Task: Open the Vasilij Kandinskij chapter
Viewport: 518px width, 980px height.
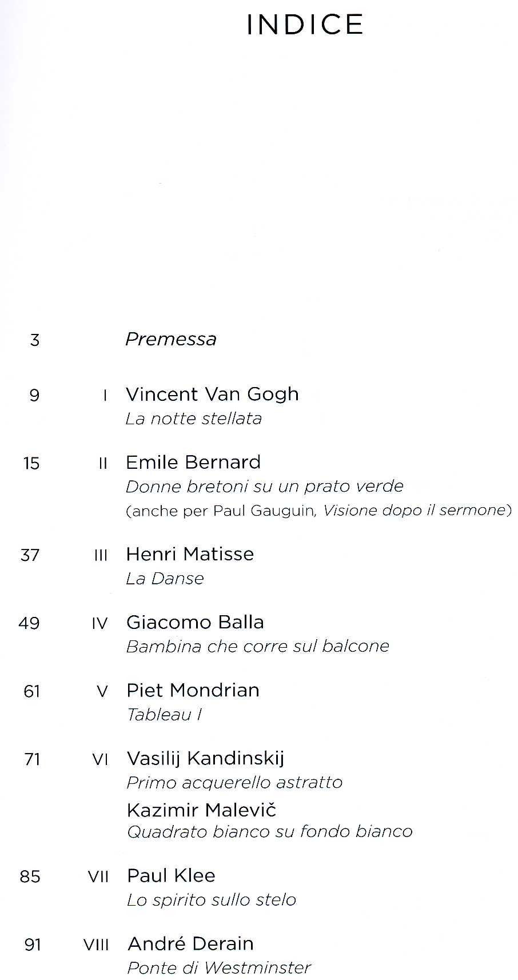Action: [x=205, y=758]
